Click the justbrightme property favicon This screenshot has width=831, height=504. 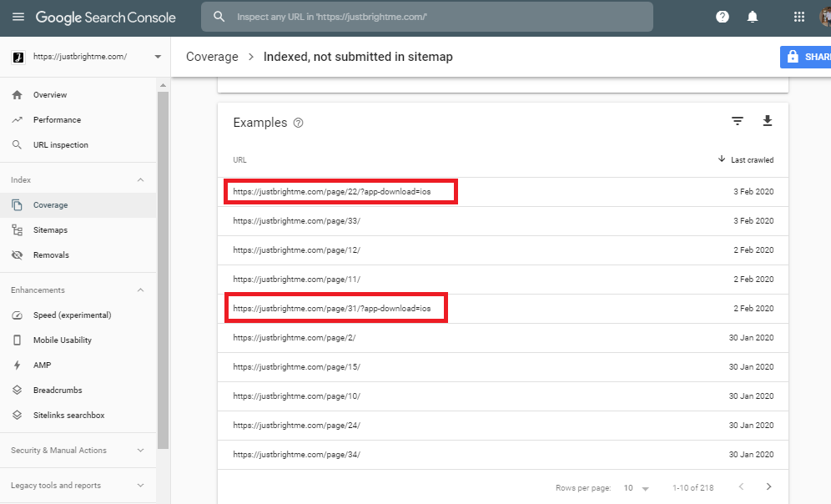18,57
